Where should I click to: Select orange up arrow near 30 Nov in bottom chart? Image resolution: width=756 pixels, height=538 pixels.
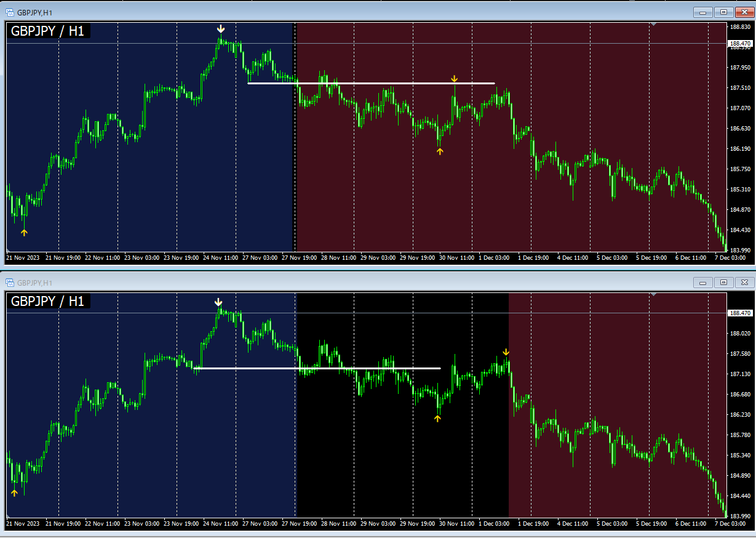pos(438,418)
